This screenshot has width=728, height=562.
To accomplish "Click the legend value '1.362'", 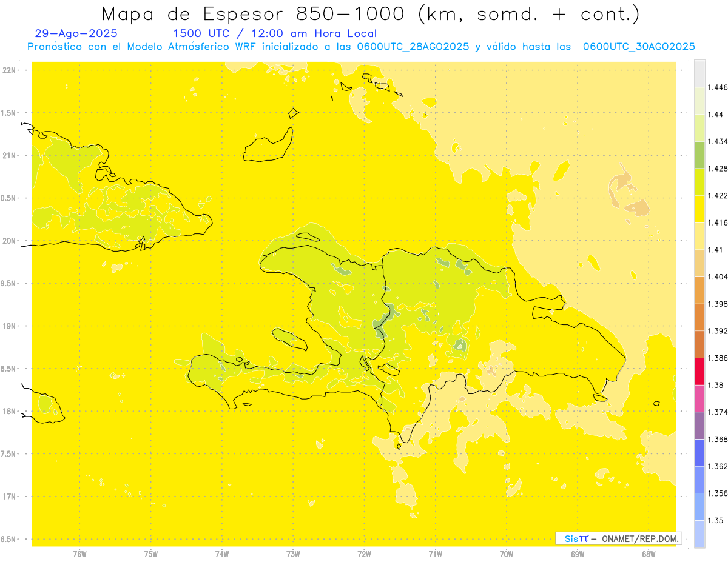I will point(718,466).
